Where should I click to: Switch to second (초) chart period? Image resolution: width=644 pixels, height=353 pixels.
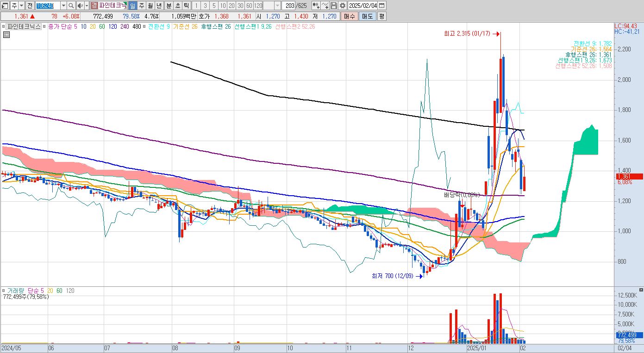click(177, 6)
